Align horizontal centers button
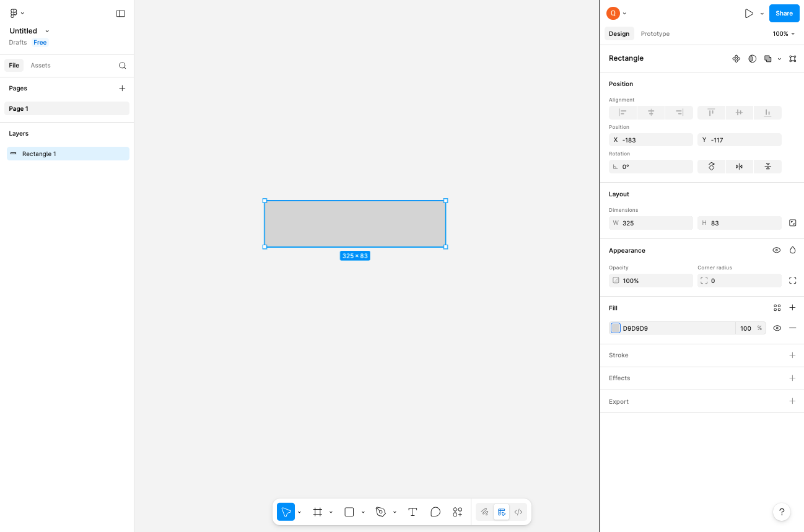Screen dimensions: 804x532 (x=651, y=113)
